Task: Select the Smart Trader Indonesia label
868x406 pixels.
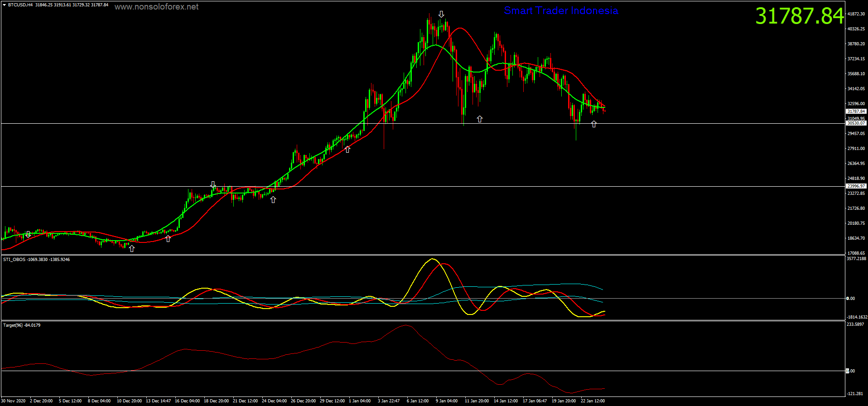Action: 561,10
